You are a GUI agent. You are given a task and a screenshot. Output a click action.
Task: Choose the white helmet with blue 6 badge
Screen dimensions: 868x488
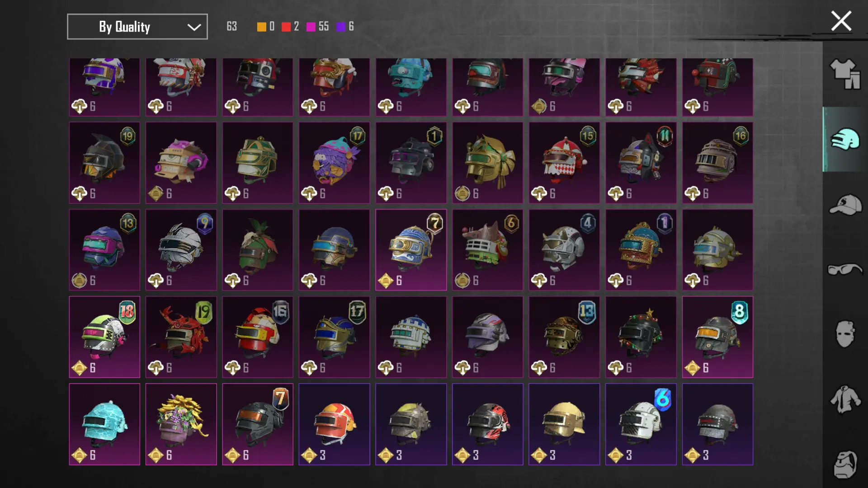tap(641, 424)
